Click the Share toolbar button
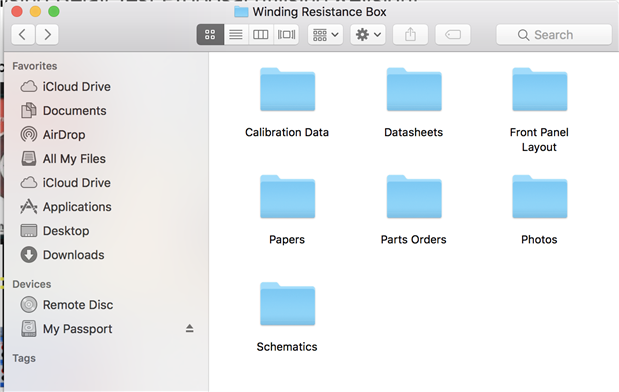Image resolution: width=619 pixels, height=392 pixels. pos(411,35)
